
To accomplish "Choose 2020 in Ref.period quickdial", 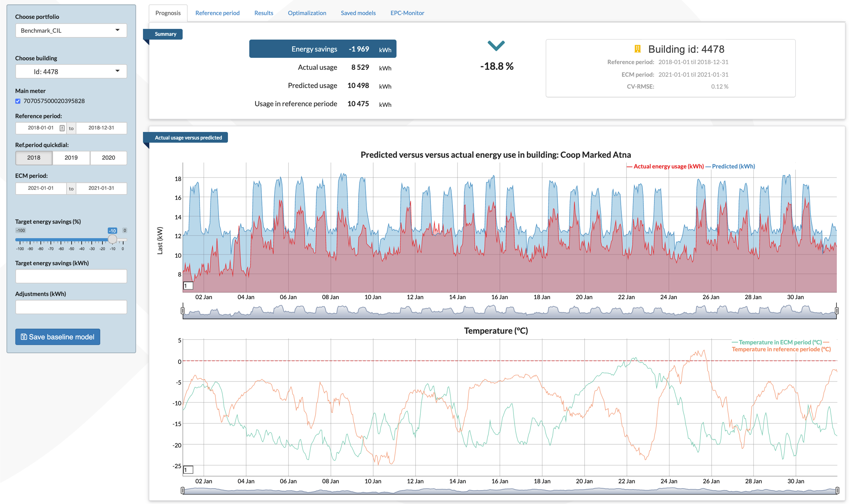I will 108,158.
